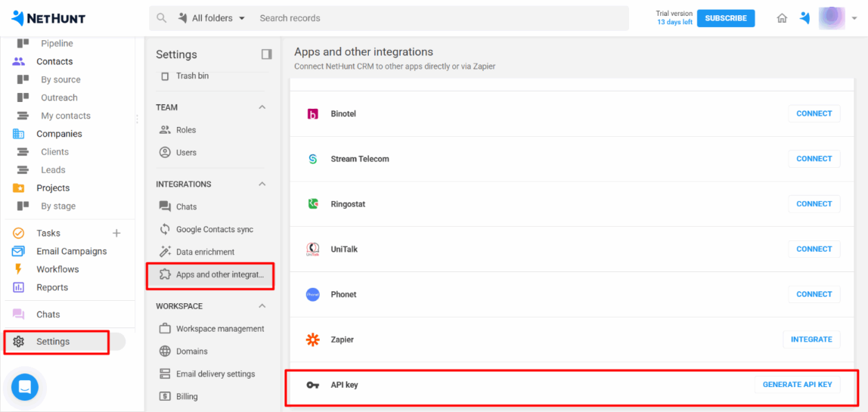The image size is (868, 412).
Task: Click the Subscribe button
Action: pos(725,18)
